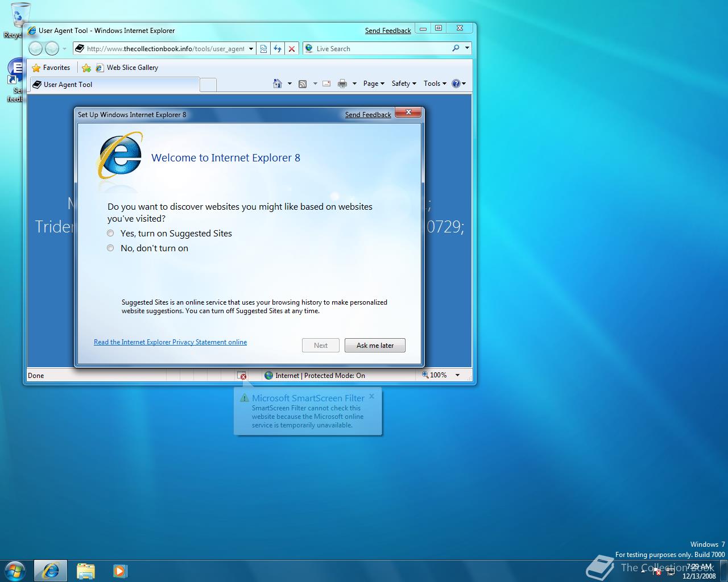Open the Favorites star button

[x=51, y=68]
